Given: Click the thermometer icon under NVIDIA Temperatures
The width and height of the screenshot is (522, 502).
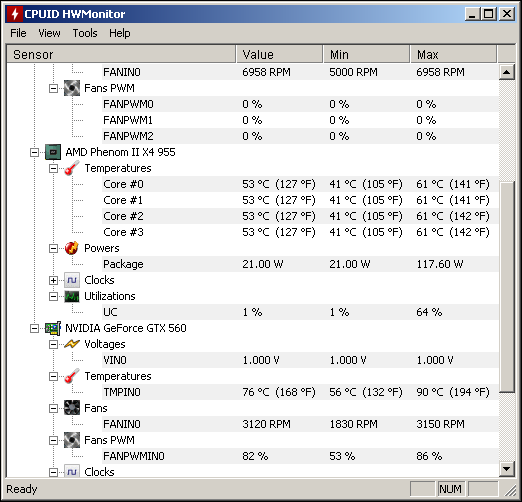Looking at the screenshot, I should pyautogui.click(x=72, y=376).
